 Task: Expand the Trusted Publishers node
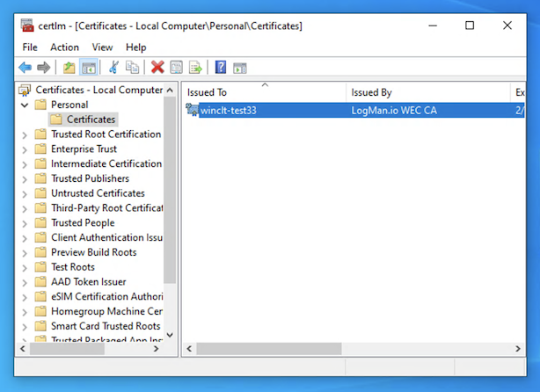point(25,179)
